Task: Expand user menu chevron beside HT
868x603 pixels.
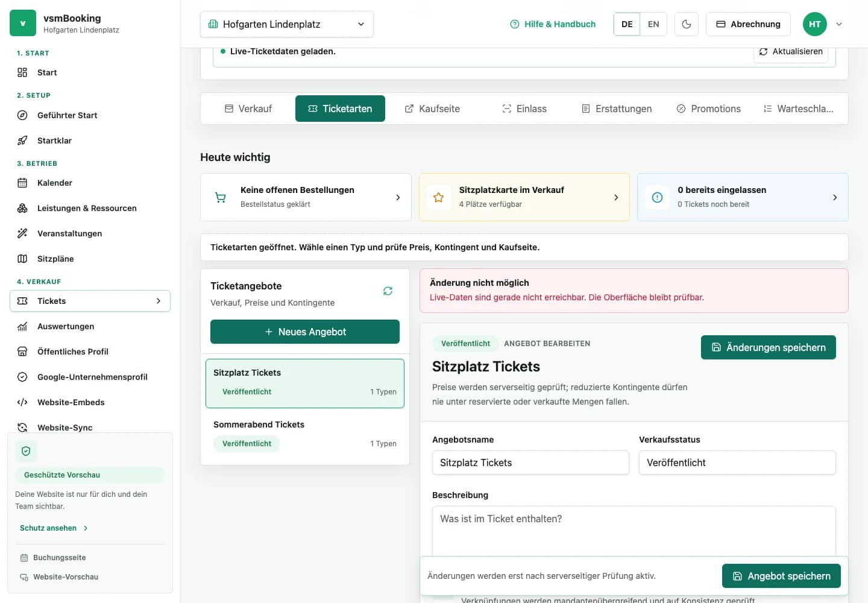Action: (x=839, y=24)
